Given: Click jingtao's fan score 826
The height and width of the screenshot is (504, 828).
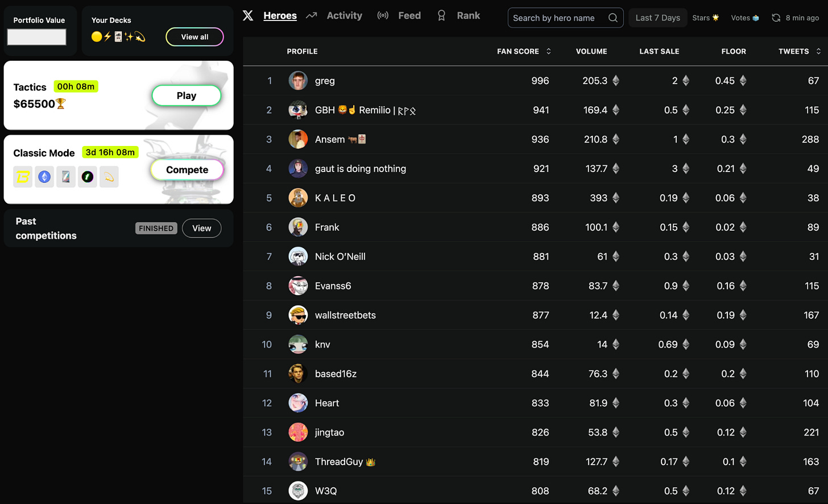Looking at the screenshot, I should (x=540, y=432).
